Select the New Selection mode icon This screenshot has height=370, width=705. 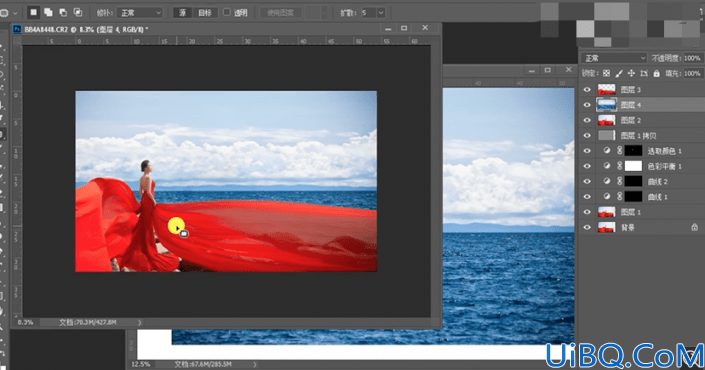pos(33,13)
